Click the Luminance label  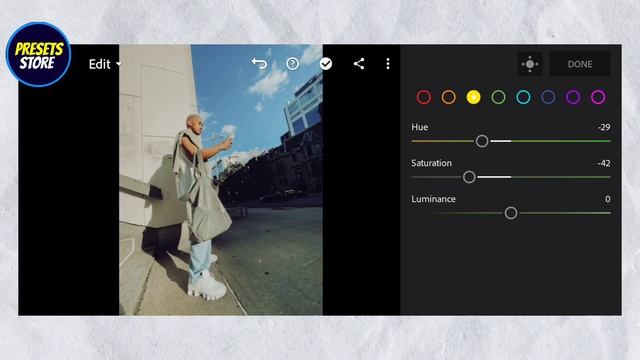433,199
